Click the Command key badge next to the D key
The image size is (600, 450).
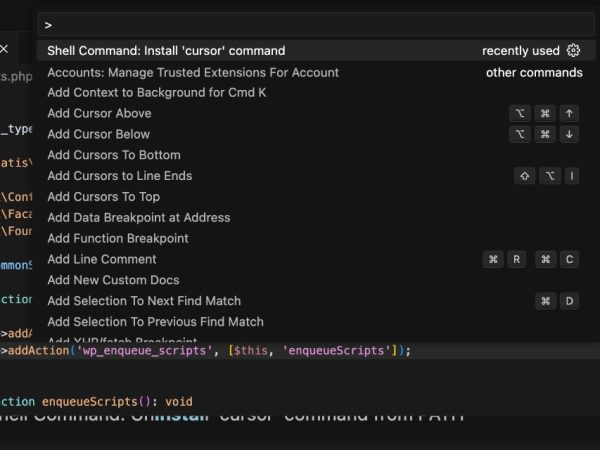coord(545,301)
